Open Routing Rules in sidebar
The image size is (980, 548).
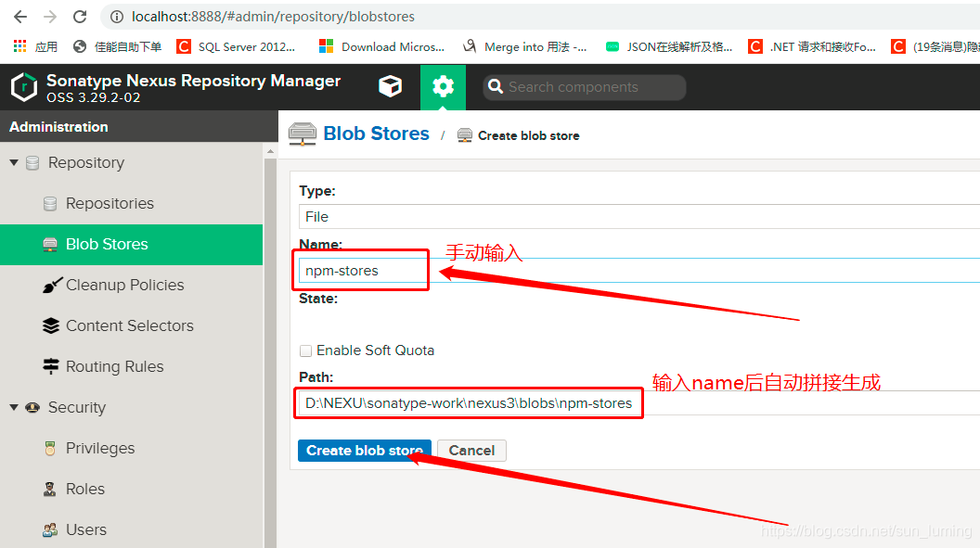114,366
